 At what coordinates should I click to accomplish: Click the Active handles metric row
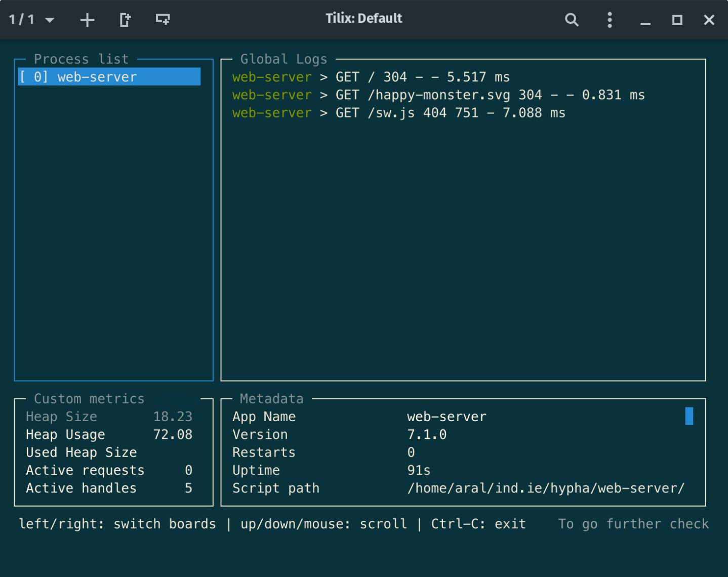click(x=109, y=488)
